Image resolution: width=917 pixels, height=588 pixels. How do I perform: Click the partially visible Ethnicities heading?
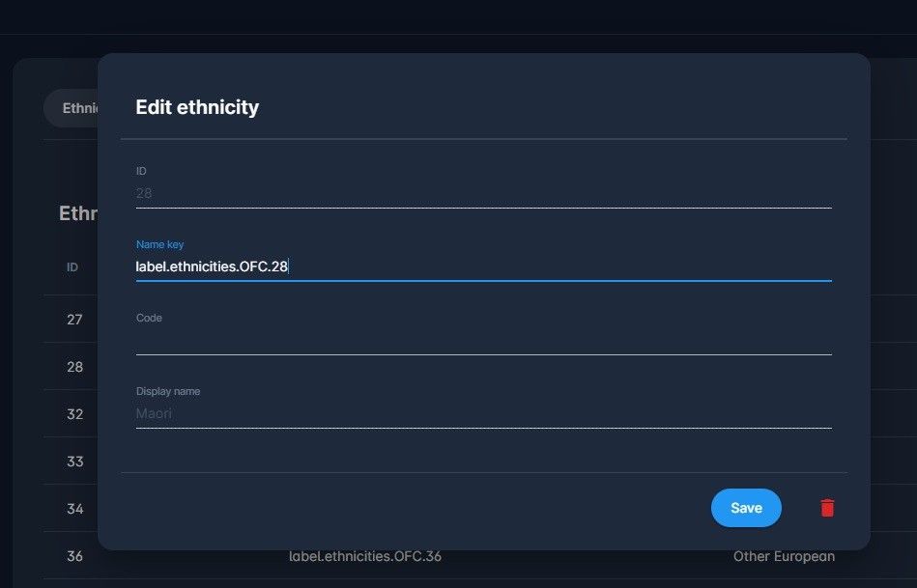[77, 212]
